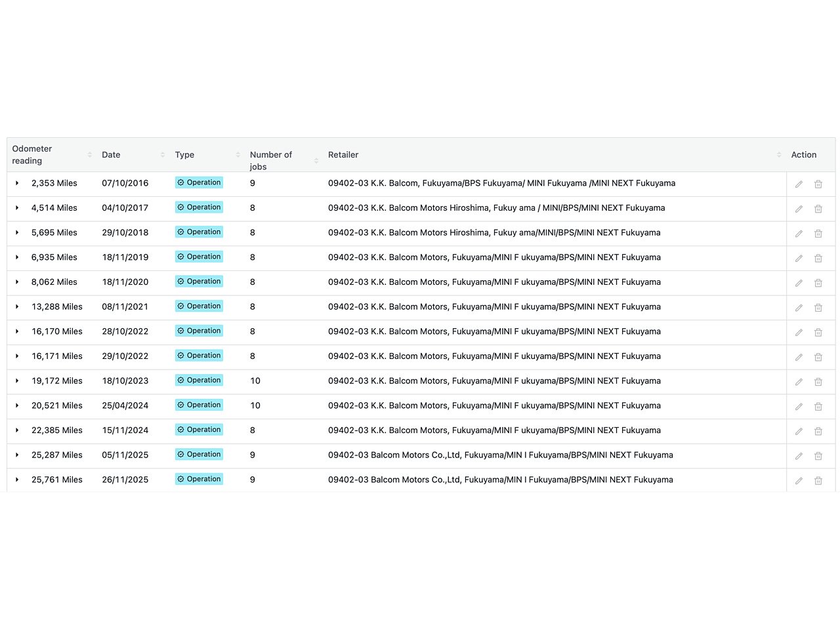Delete the 16,170 Miles record
This screenshot has height=630, width=840.
[818, 333]
